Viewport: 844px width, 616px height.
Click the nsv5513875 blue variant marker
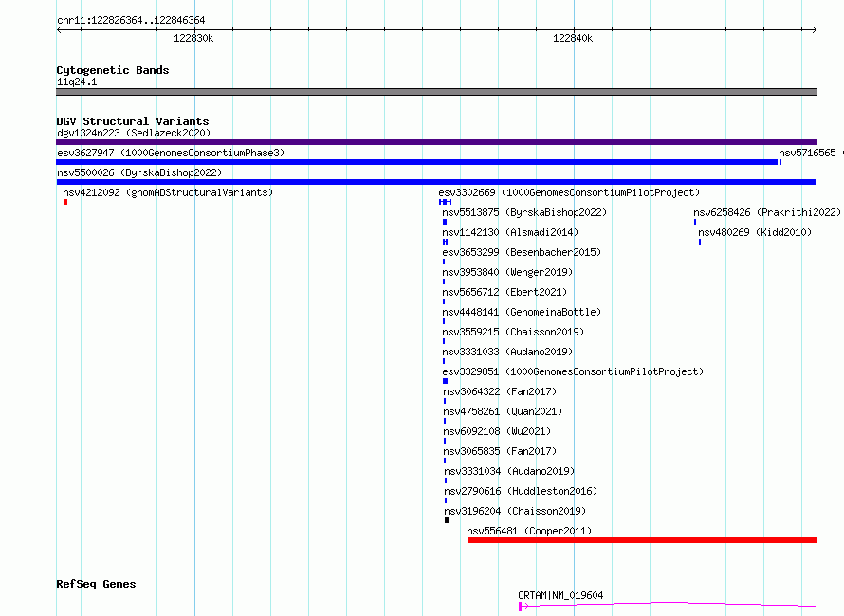[445, 222]
